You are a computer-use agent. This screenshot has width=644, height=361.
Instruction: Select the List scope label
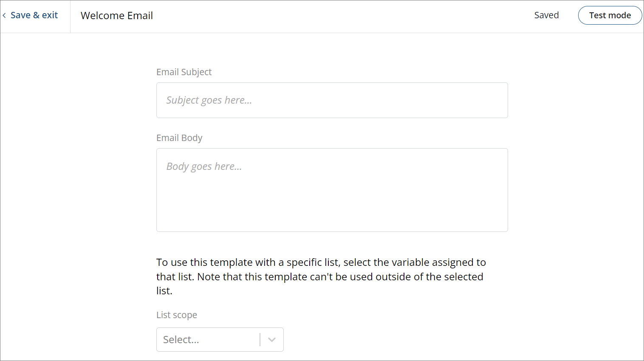(x=177, y=315)
